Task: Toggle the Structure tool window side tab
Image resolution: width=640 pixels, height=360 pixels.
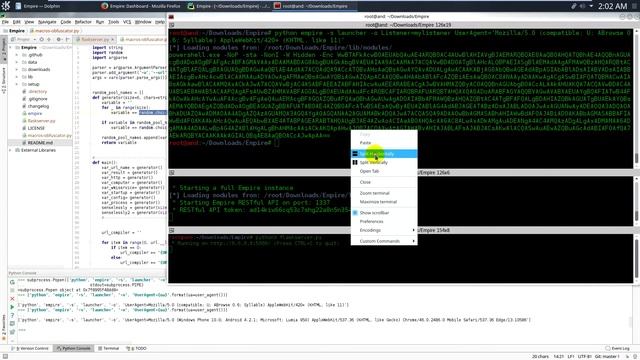Action: click(x=4, y=81)
